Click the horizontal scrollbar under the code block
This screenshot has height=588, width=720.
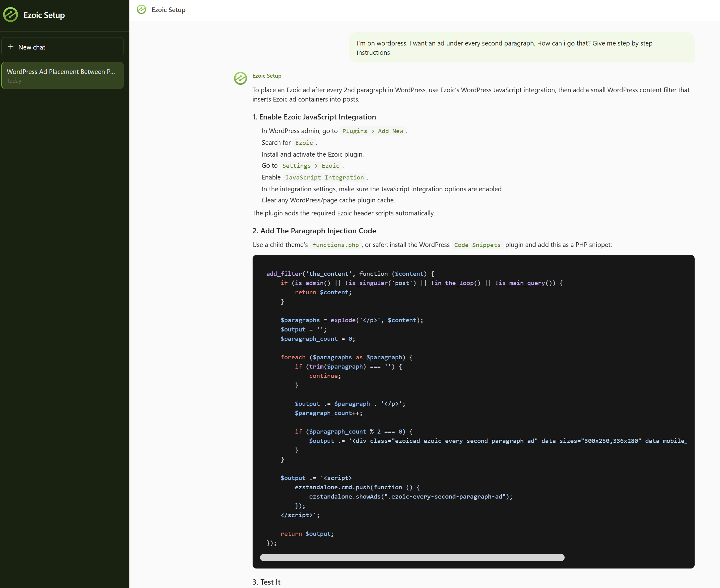coord(412,557)
